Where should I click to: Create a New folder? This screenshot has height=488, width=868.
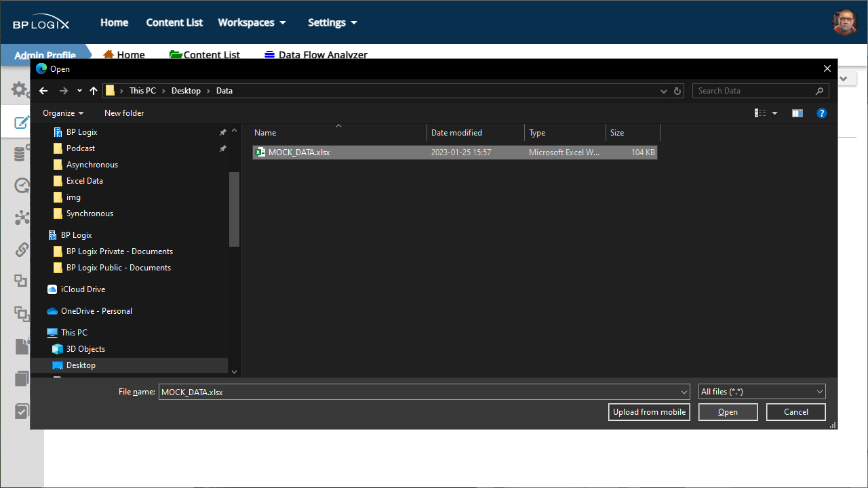(124, 113)
